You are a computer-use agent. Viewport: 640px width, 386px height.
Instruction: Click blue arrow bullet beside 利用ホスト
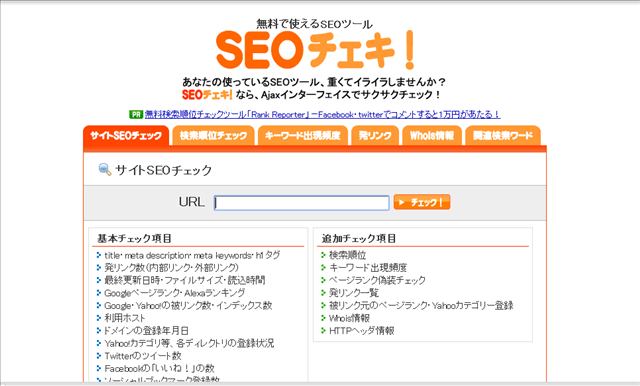99,318
